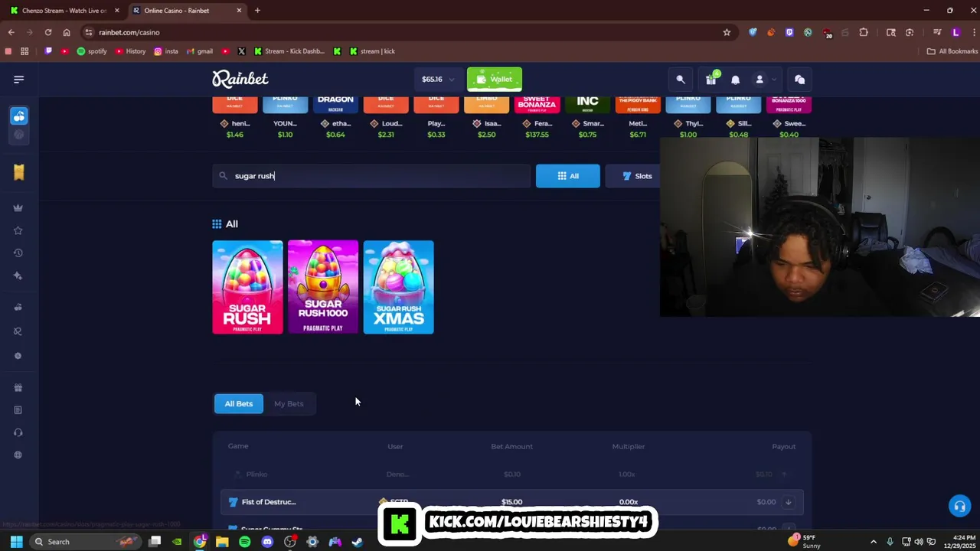Select the sports ball icon under casino
Image resolution: width=980 pixels, height=551 pixels.
tap(19, 135)
